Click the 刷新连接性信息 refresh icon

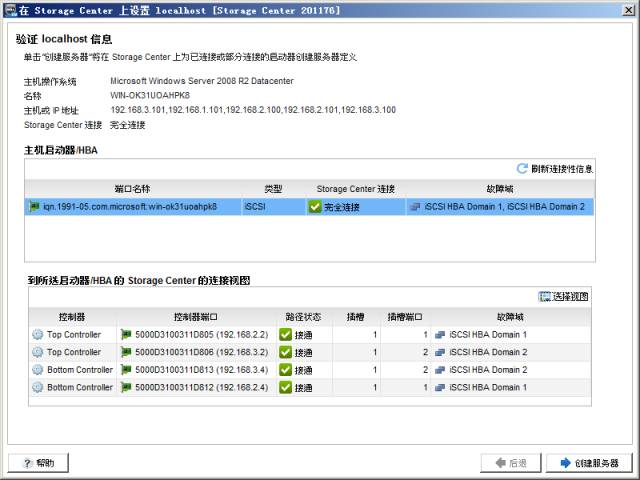coord(522,169)
